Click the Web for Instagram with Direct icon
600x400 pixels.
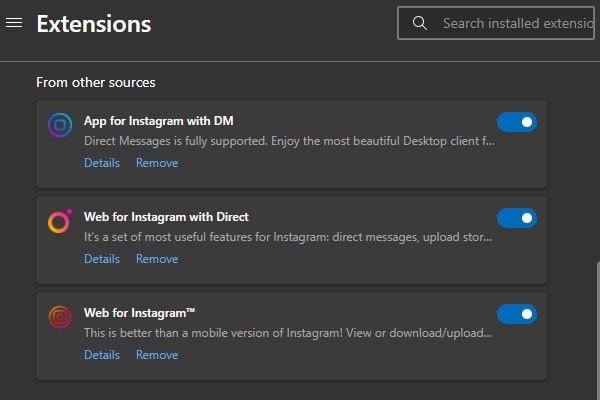pyautogui.click(x=60, y=221)
